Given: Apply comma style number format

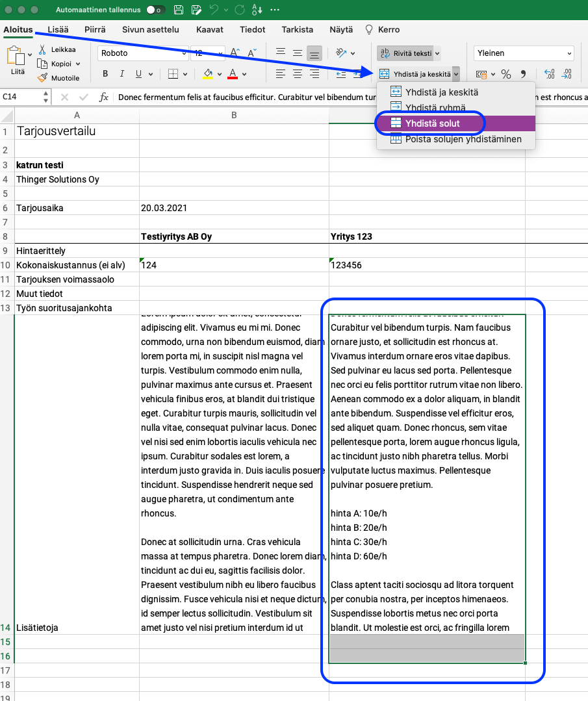Looking at the screenshot, I should coord(523,74).
